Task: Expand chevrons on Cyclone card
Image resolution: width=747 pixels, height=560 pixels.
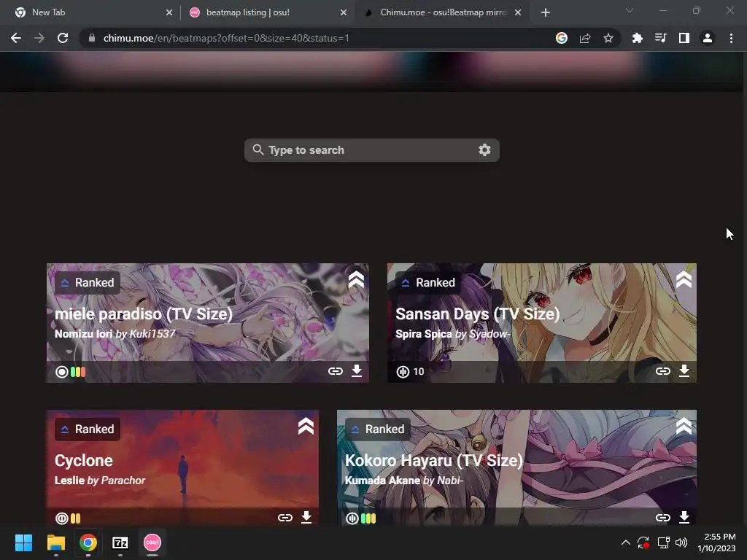Action: (x=306, y=426)
